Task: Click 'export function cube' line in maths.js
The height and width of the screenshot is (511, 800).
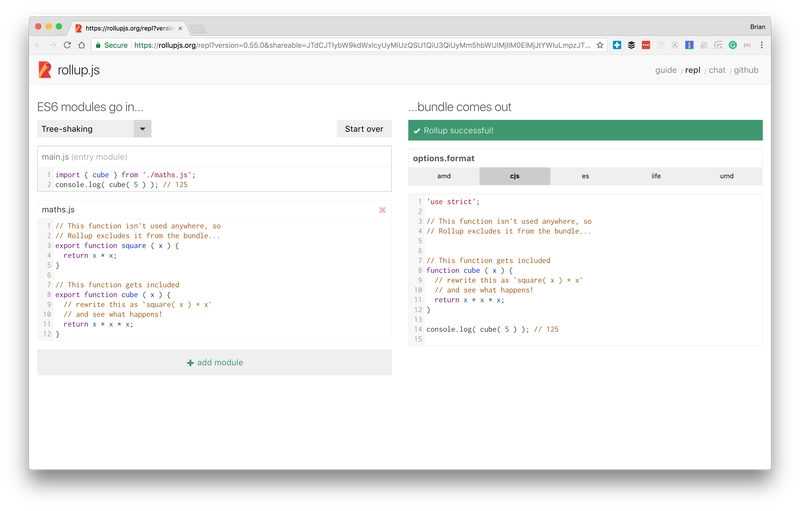Action: tap(113, 295)
